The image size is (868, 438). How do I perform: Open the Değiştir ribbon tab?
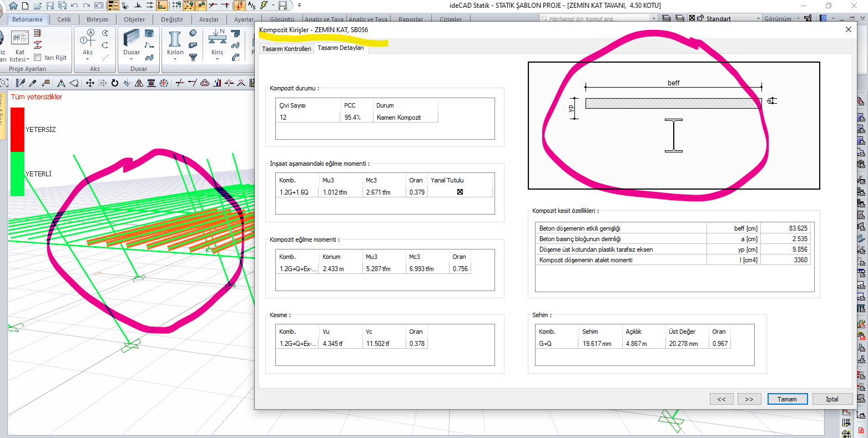pyautogui.click(x=172, y=19)
